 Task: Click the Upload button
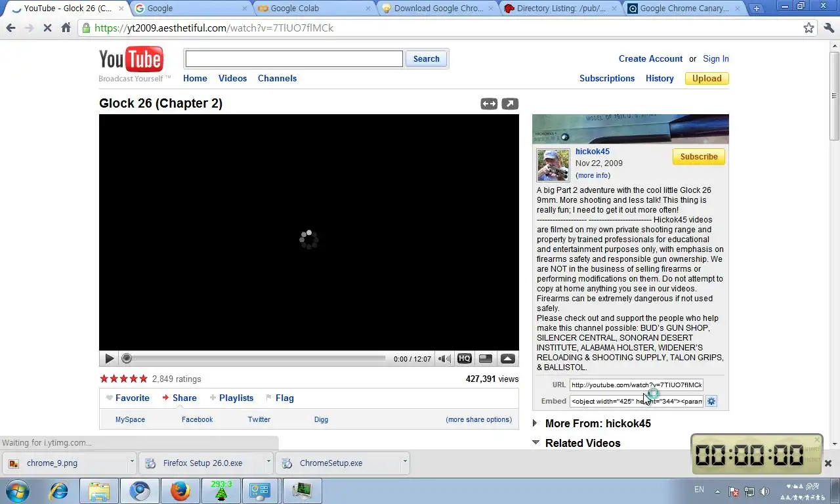707,78
